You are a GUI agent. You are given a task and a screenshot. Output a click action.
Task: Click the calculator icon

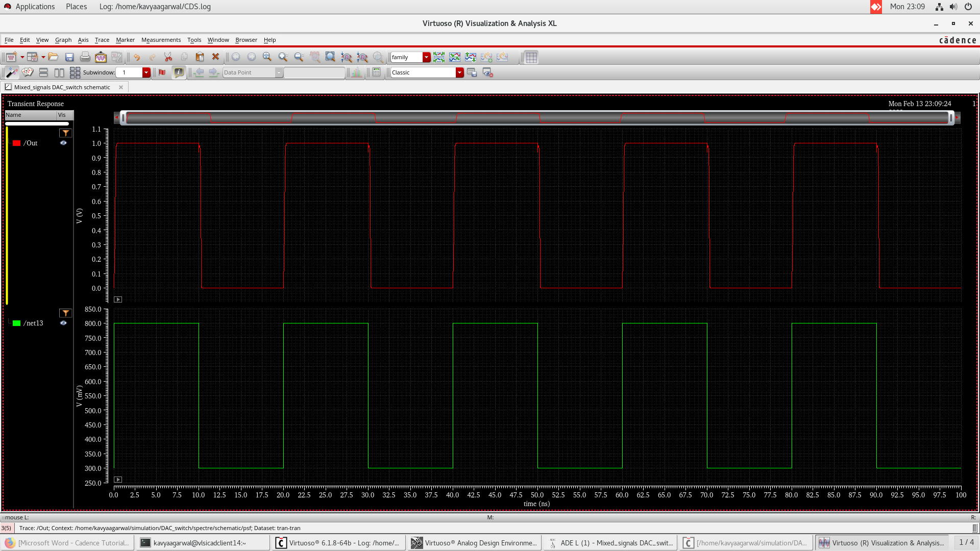tap(377, 72)
